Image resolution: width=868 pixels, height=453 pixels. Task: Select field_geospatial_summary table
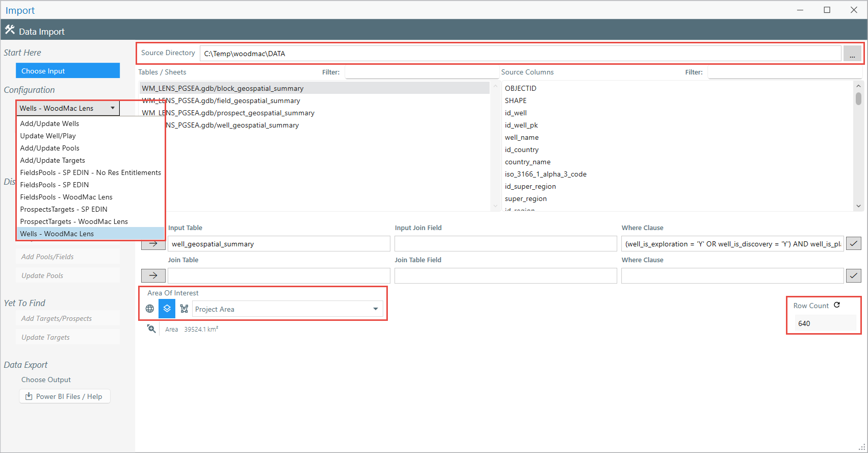[x=314, y=100]
